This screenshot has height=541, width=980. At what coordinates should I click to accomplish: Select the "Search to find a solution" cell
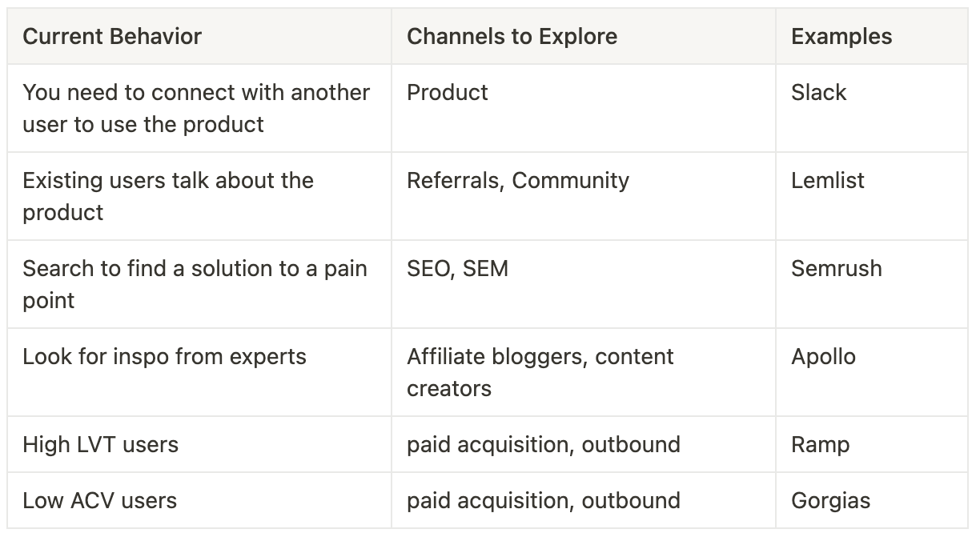click(x=199, y=284)
